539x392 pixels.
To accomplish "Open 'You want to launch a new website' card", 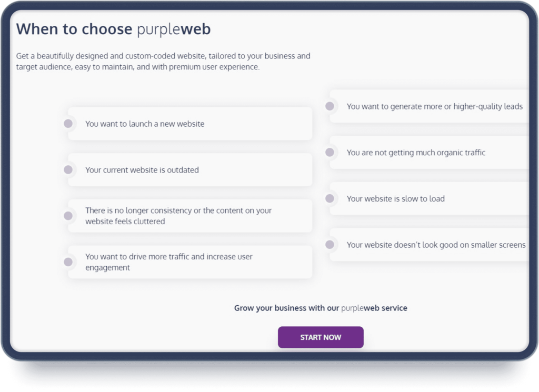I will point(190,124).
